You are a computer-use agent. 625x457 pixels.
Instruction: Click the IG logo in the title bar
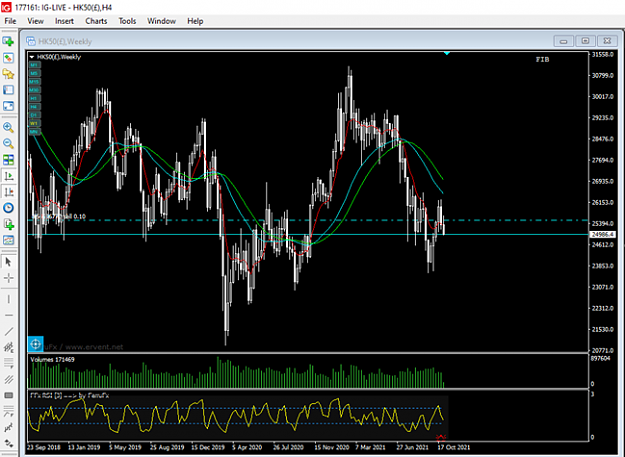tap(6, 7)
